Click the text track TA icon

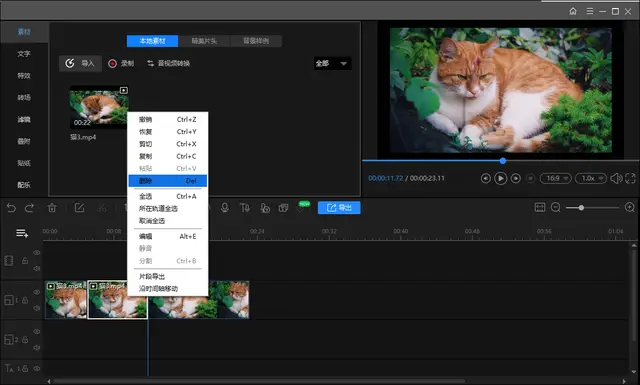click(x=9, y=368)
